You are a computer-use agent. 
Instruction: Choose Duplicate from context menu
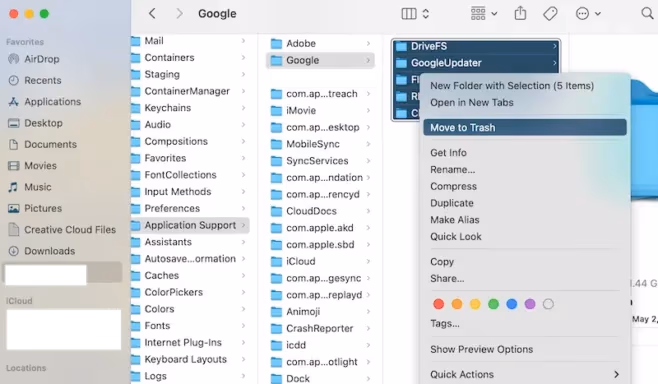[452, 203]
